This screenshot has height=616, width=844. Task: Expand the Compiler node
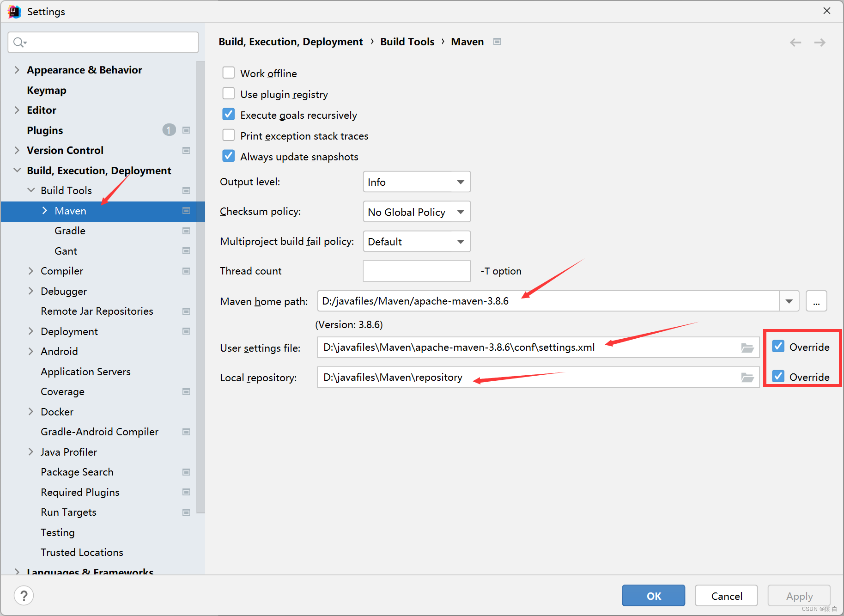pyautogui.click(x=31, y=271)
